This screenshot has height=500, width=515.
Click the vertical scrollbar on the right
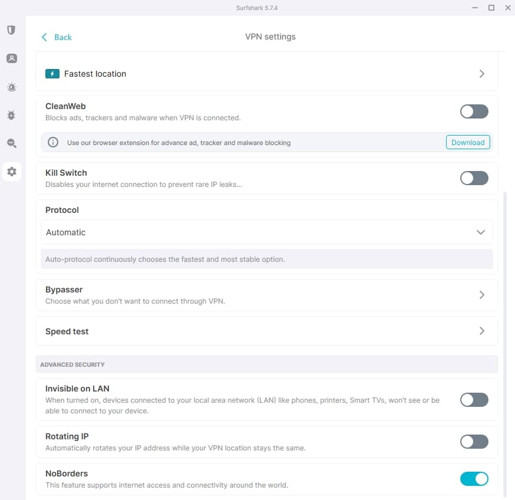(x=505, y=343)
